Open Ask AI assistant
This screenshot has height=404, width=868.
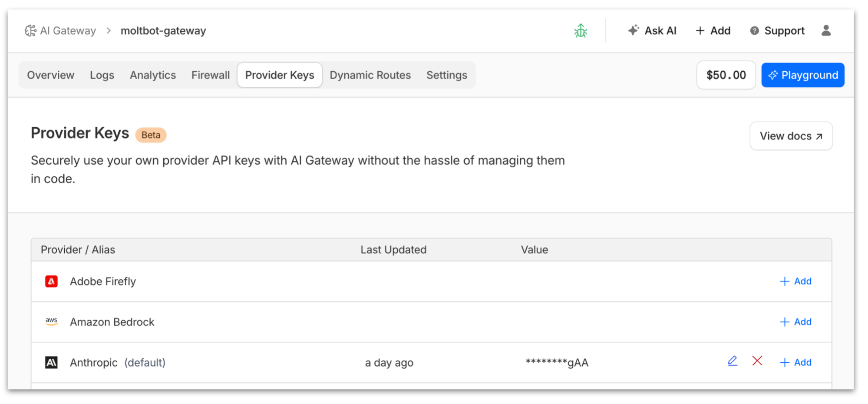pyautogui.click(x=652, y=31)
